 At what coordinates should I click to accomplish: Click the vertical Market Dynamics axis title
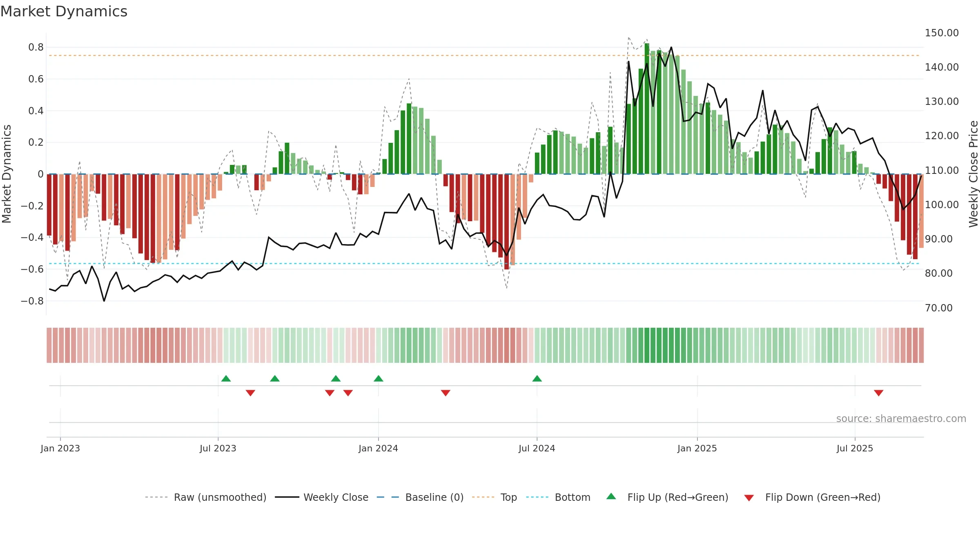[x=7, y=174]
